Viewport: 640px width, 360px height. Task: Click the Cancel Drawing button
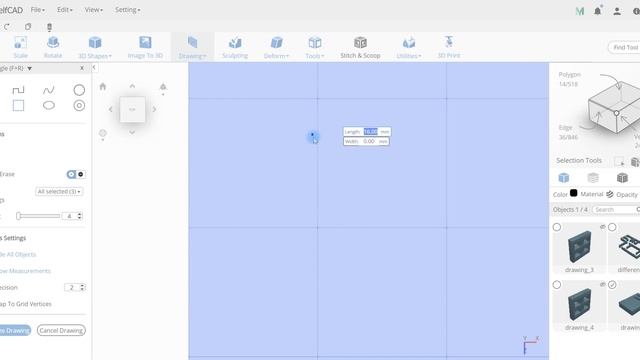[x=61, y=330]
